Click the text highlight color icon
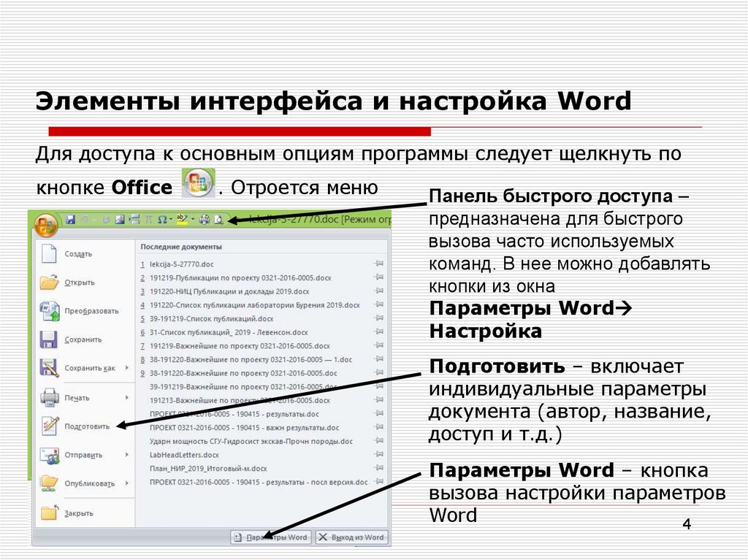The image size is (748, 560). tap(182, 220)
